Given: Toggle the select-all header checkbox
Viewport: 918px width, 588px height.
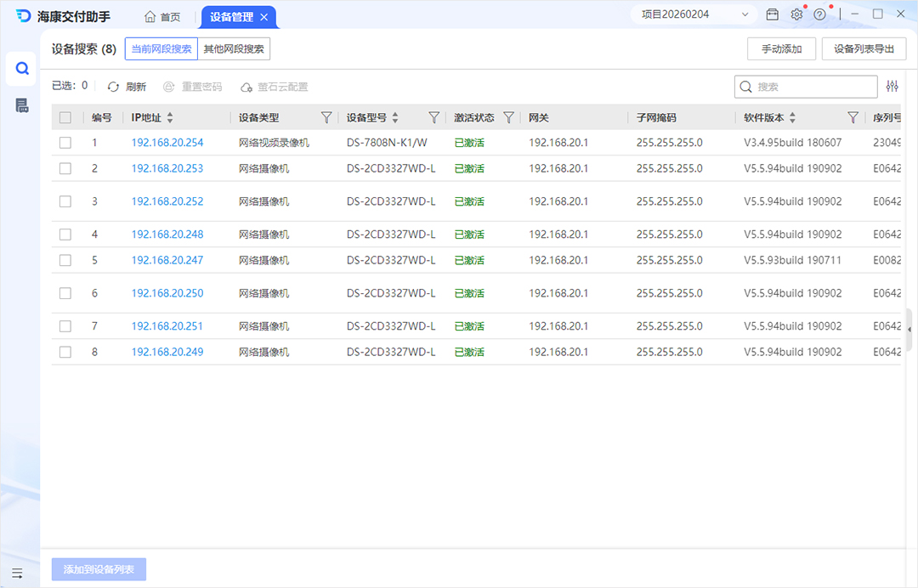Looking at the screenshot, I should 65,118.
